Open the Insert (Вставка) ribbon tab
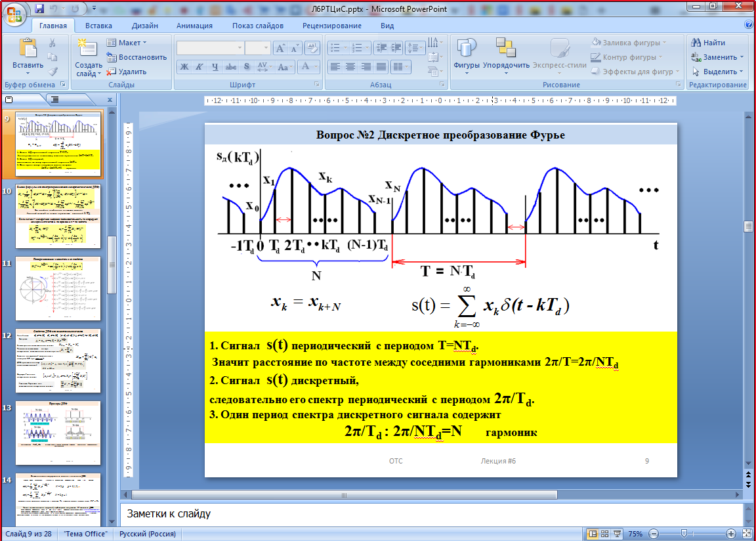Image resolution: width=756 pixels, height=541 pixels. (x=98, y=26)
